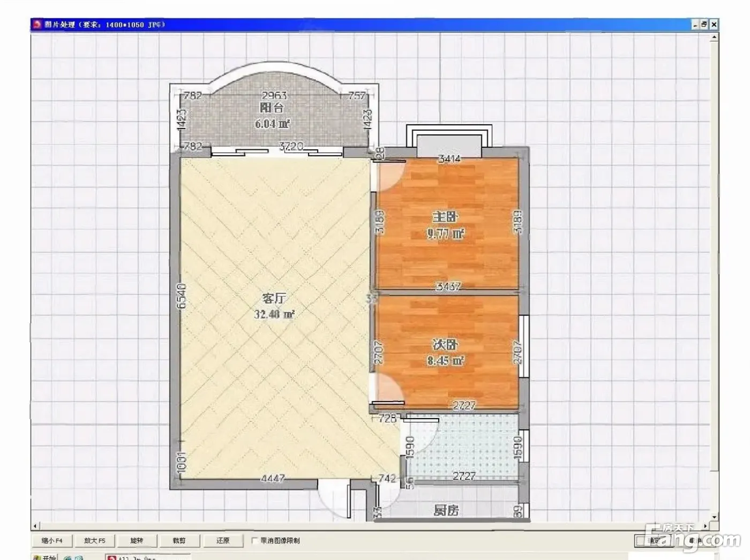750x560 pixels.
Task: Close the 图片处理 window
Action: coord(714,25)
